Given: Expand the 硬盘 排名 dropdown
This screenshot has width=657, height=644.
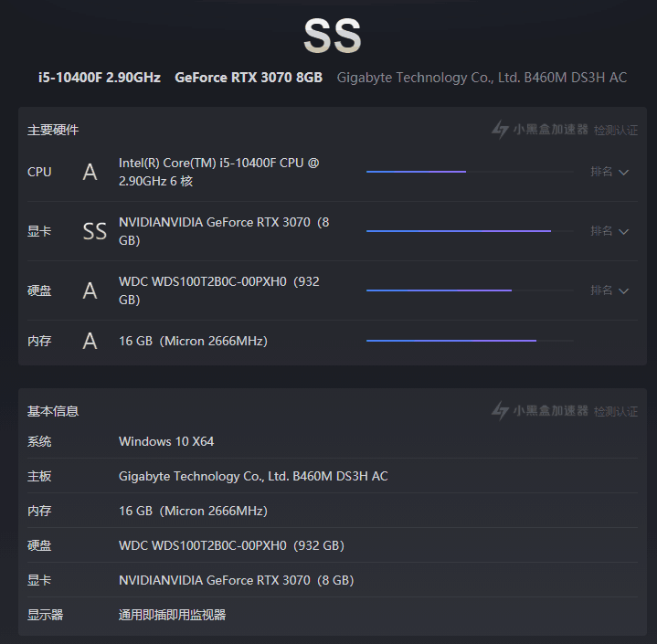Looking at the screenshot, I should coord(609,290).
